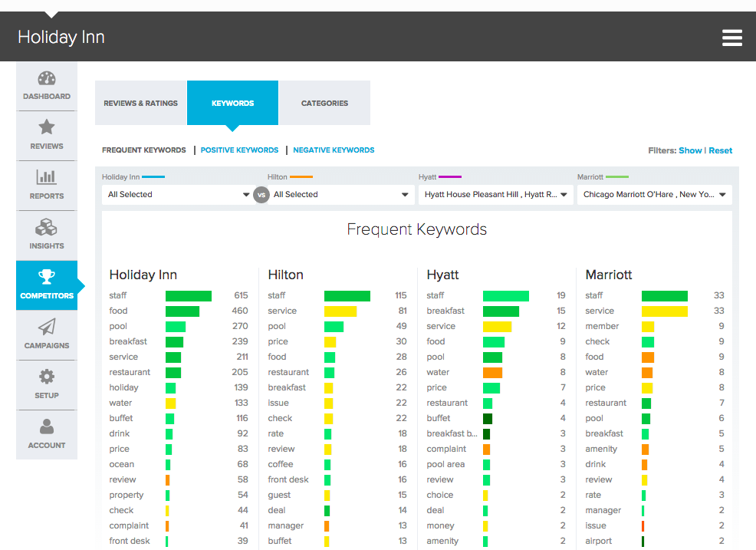Viewport: 756px width, 550px height.
Task: Click the Reports sidebar label
Action: tap(47, 196)
